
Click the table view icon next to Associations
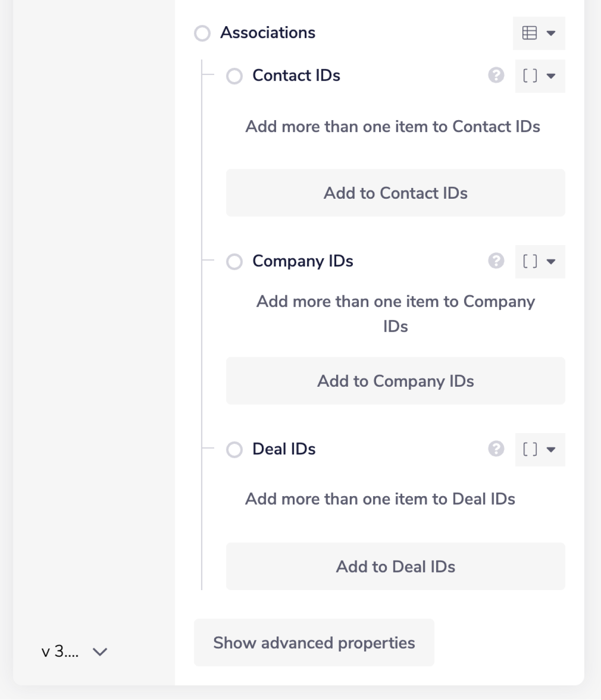(529, 33)
